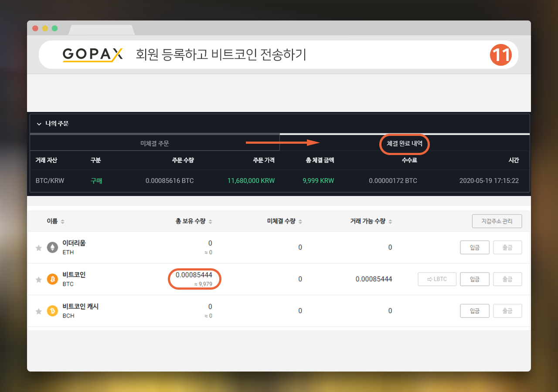Viewport: 558px width, 392px height.
Task: Click the yellow macOS minimize window button
Action: pyautogui.click(x=45, y=28)
